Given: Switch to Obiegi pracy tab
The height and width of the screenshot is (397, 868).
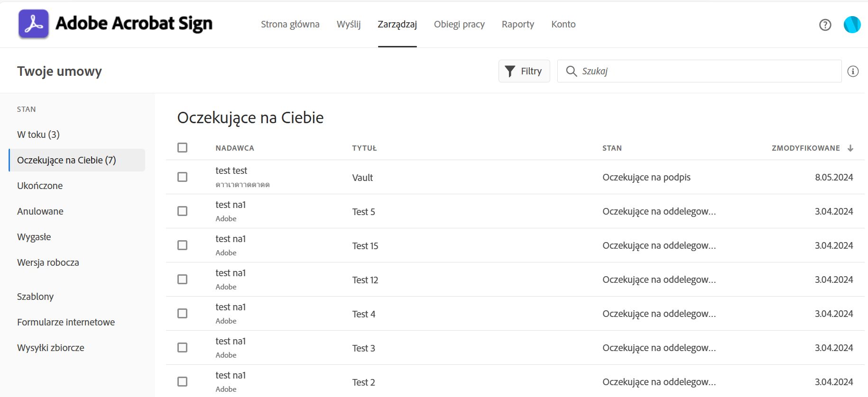Looking at the screenshot, I should point(459,24).
